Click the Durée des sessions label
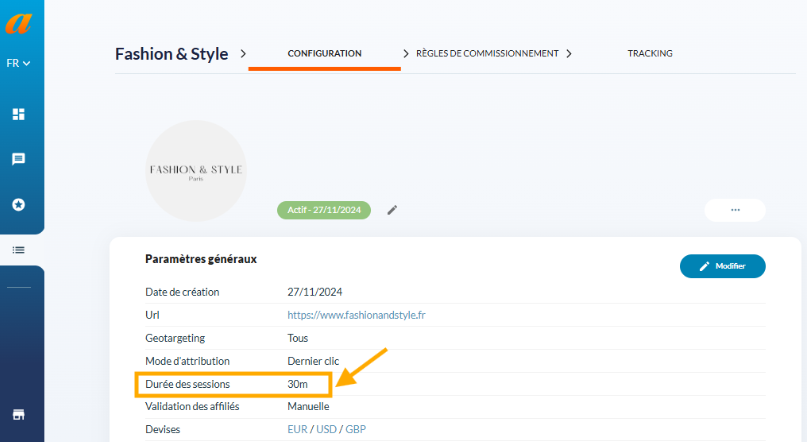 [187, 384]
